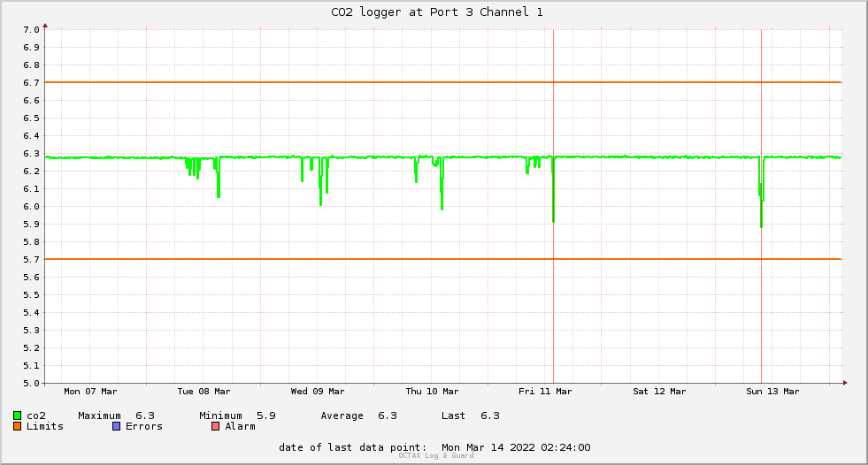Click the 'Limits' legend label
The width and height of the screenshot is (868, 465).
pyautogui.click(x=45, y=426)
